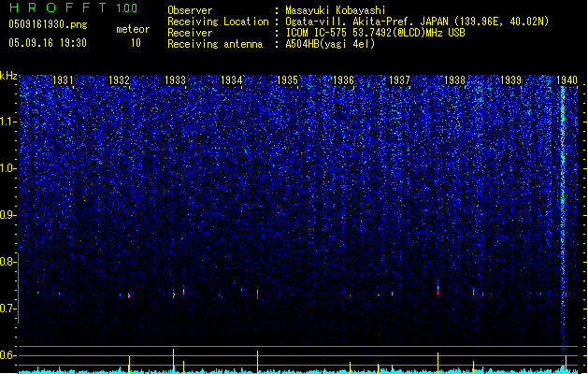Click the 1931 time marker

(x=63, y=79)
